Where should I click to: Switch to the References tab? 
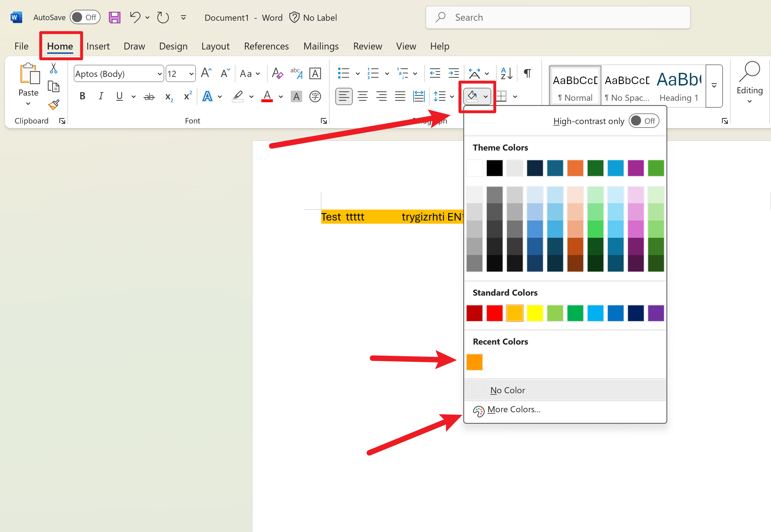coord(266,46)
